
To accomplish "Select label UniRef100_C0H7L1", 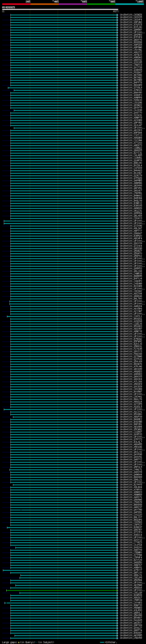I will [131, 316].
